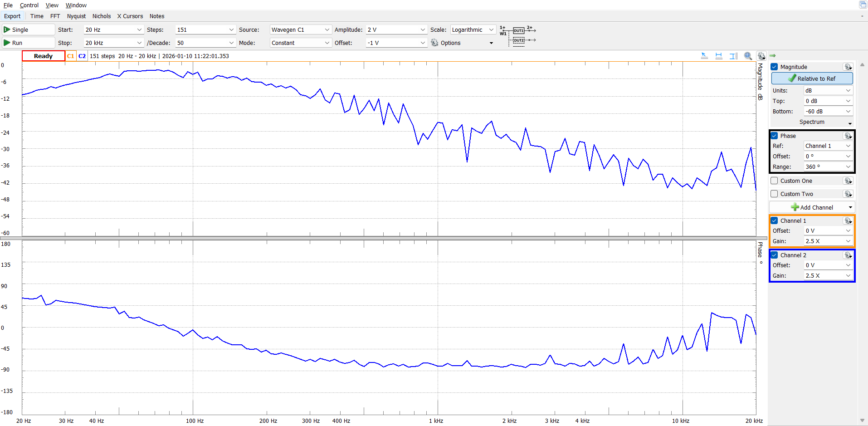Disable the Channel 1 checkbox
The height and width of the screenshot is (426, 868).
[775, 220]
